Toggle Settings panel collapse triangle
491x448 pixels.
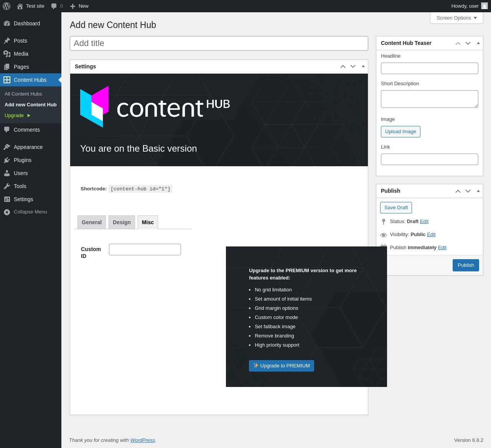point(363,66)
